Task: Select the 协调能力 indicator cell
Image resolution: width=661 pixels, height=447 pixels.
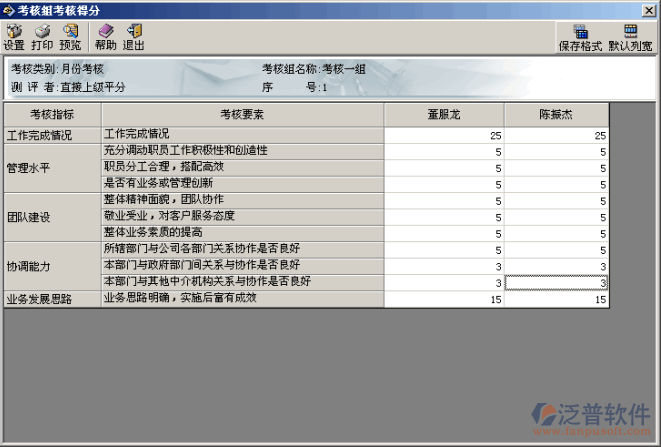Action: tap(52, 267)
